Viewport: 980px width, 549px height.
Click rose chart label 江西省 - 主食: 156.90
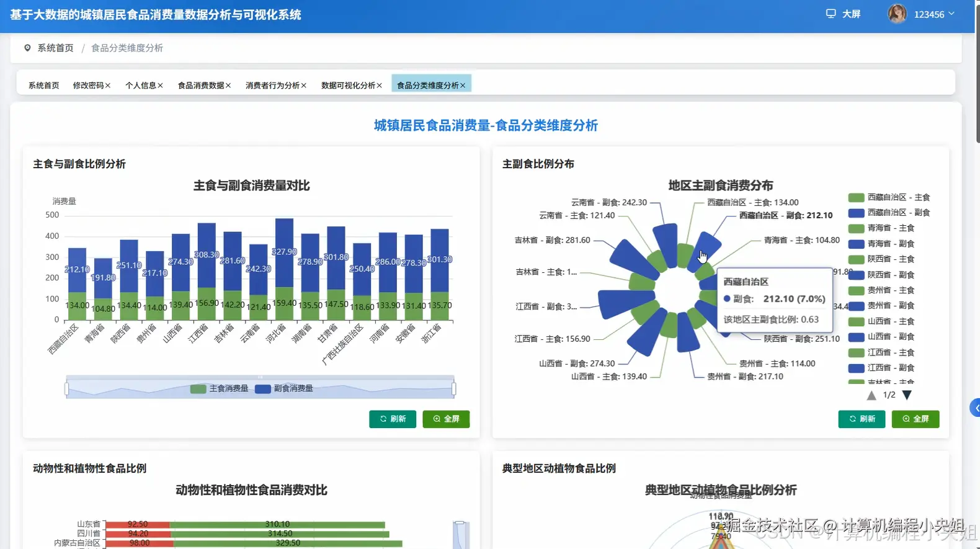coord(552,339)
